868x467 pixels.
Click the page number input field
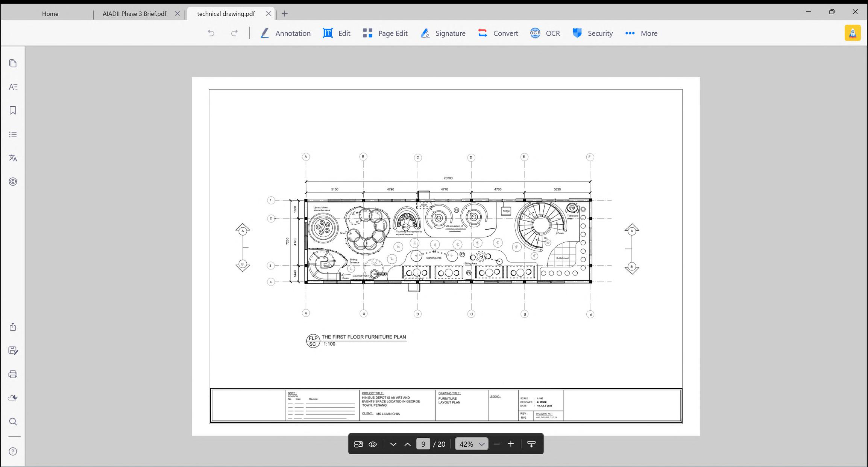[x=423, y=444]
